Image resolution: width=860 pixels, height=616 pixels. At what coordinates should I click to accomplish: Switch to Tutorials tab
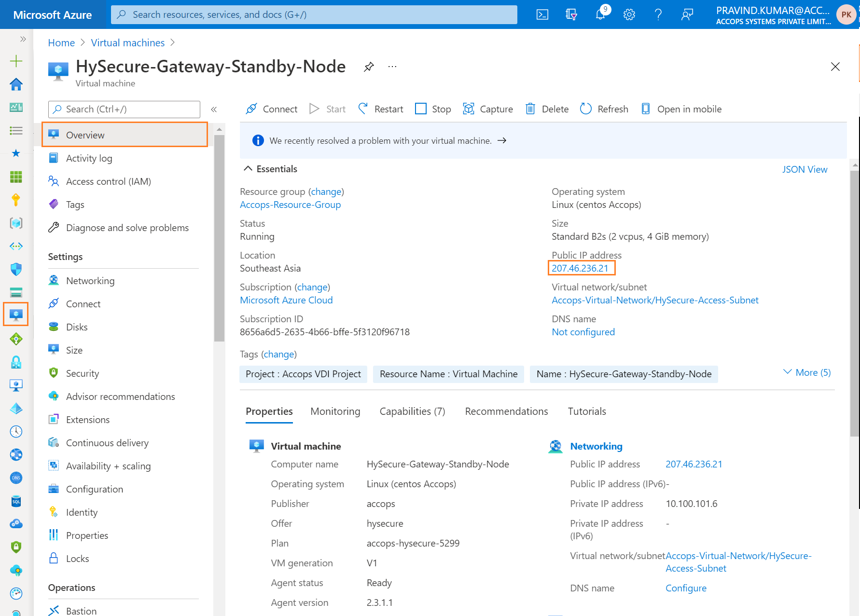pos(587,411)
